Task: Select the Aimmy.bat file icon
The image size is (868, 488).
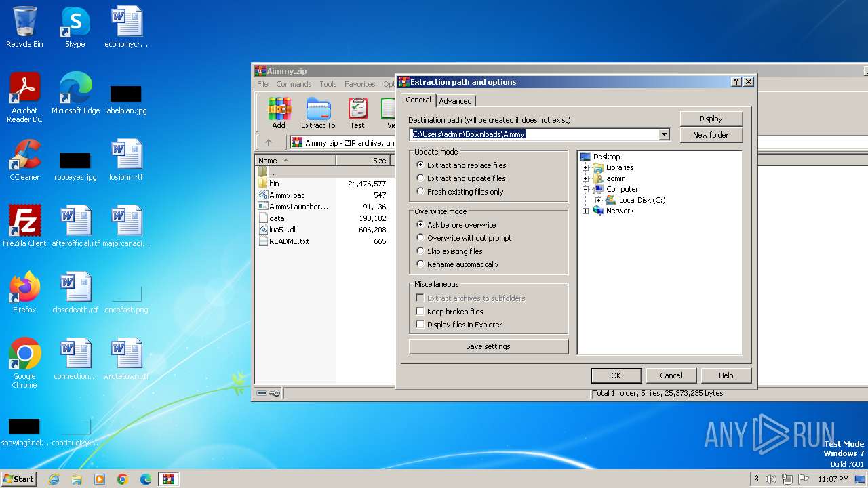Action: (x=263, y=195)
